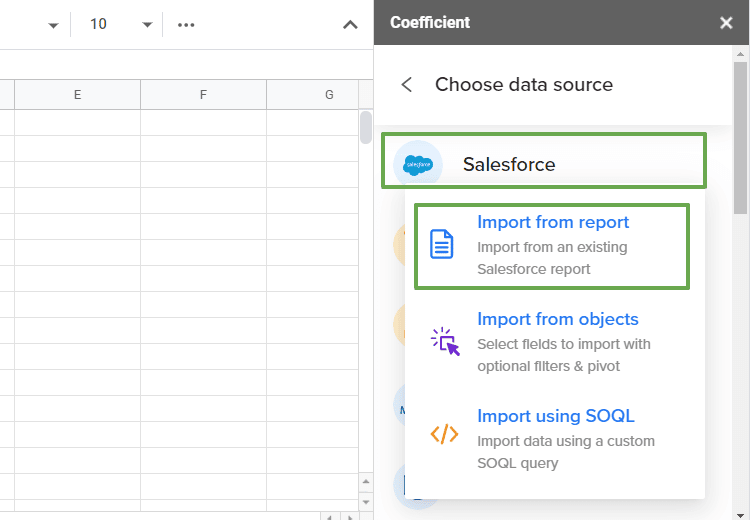Screen dimensions: 750x520
Task: Click the blue document report icon
Action: click(441, 244)
